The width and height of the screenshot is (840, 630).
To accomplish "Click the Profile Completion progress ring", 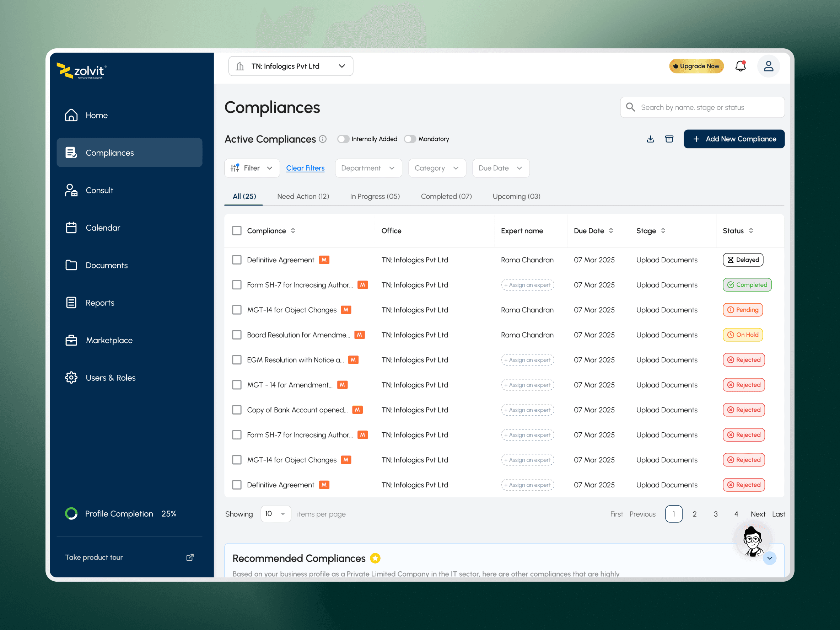I will point(71,514).
